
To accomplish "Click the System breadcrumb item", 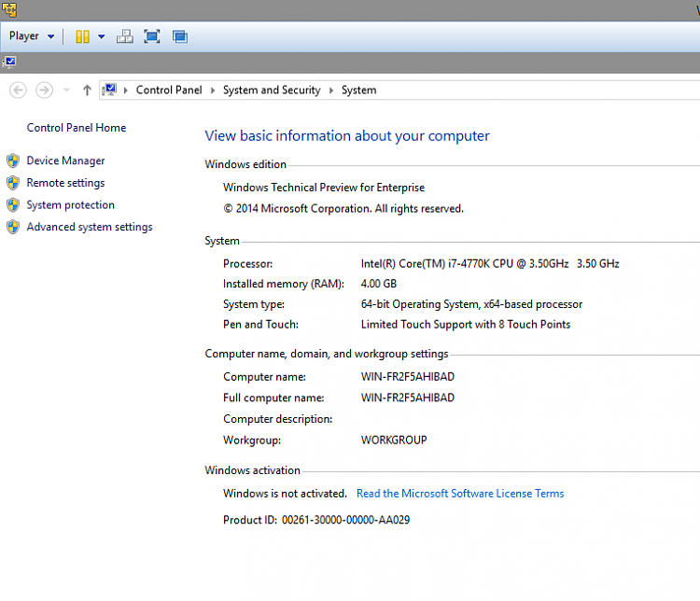I will tap(359, 91).
